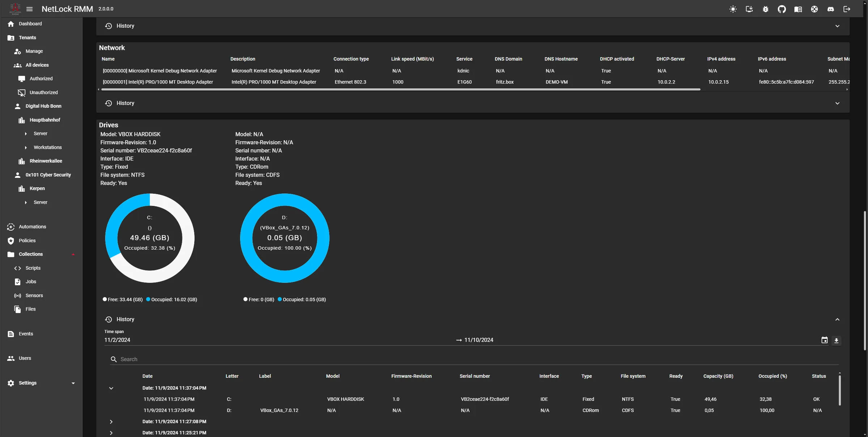868x437 pixels.
Task: Export history via the download icon
Action: click(x=837, y=340)
